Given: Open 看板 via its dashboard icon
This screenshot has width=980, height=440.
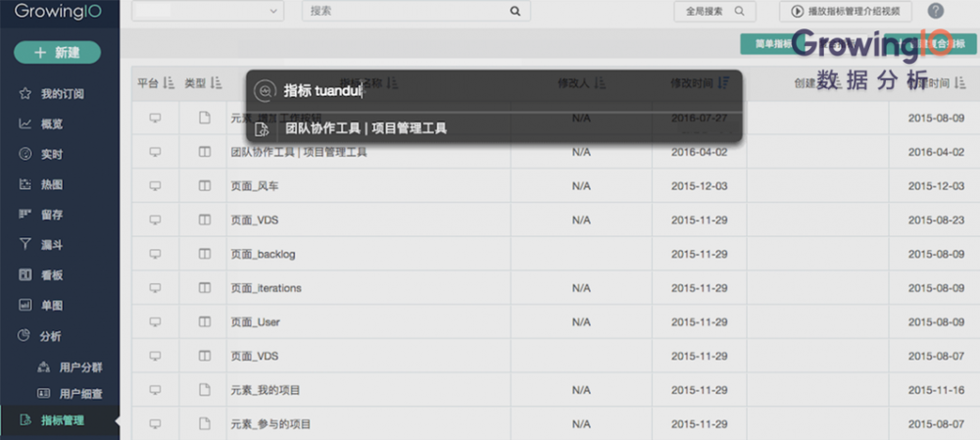Looking at the screenshot, I should click(x=25, y=275).
